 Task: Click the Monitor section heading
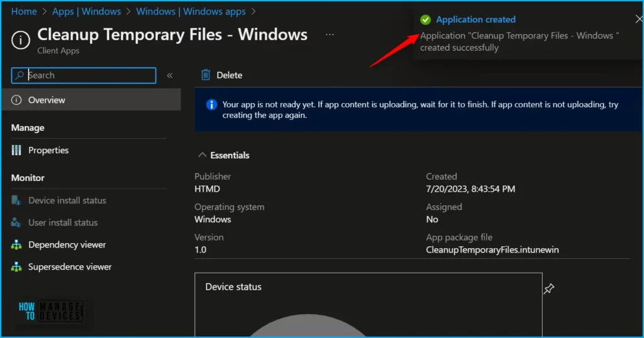tap(28, 178)
